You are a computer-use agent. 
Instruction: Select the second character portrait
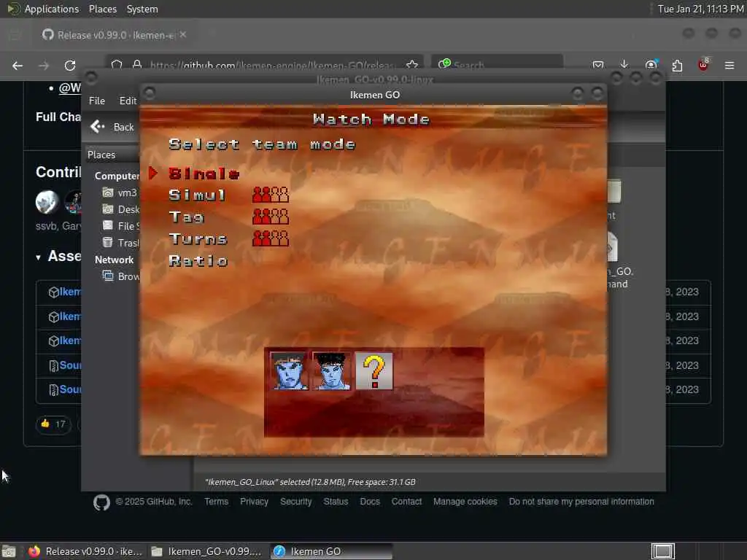[x=332, y=371]
